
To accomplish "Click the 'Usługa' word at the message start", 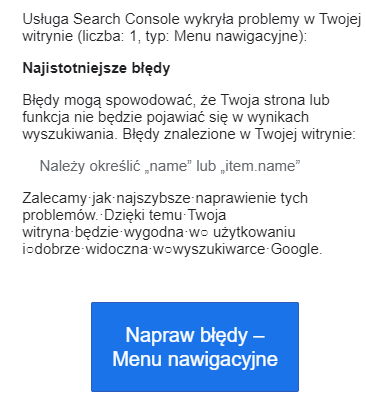I will coord(45,19).
